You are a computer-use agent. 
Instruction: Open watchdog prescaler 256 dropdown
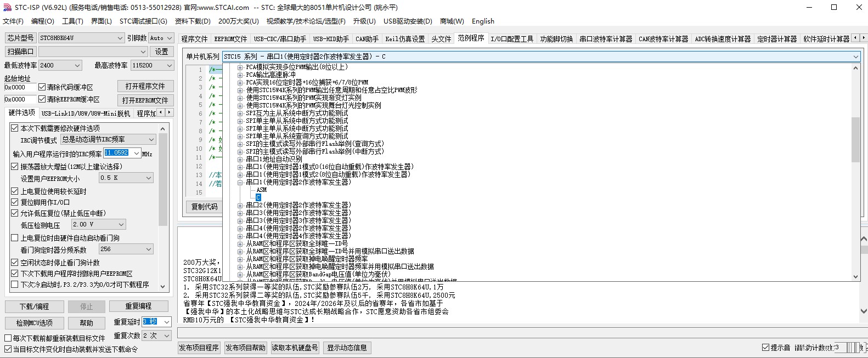coord(126,249)
